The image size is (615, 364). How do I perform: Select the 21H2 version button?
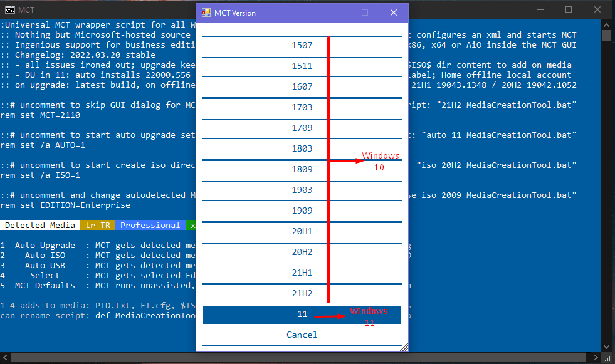tap(302, 294)
